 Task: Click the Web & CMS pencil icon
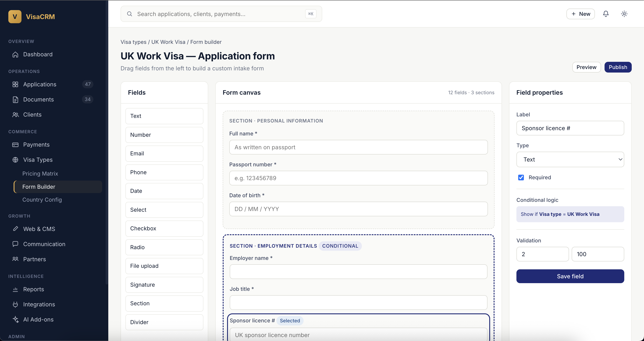[x=15, y=229]
